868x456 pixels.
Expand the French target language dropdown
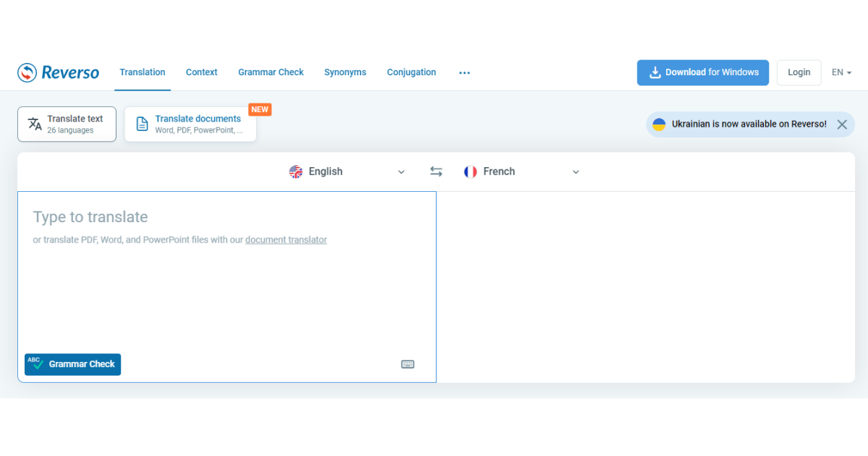point(576,172)
